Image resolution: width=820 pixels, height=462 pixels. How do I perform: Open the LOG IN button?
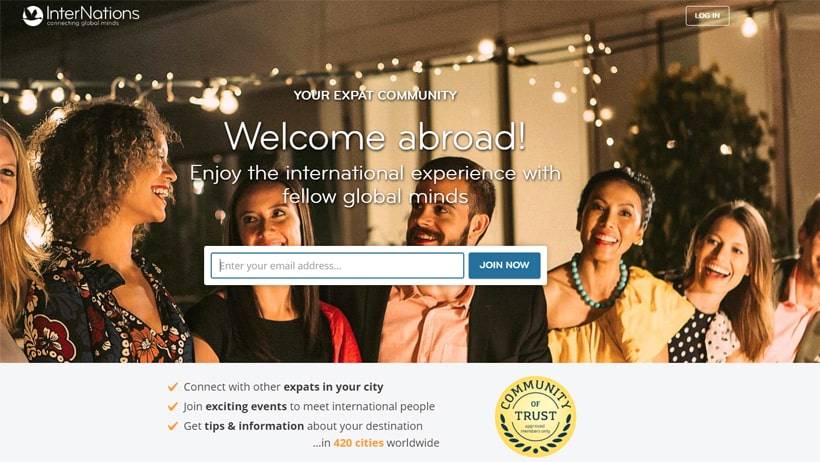(x=707, y=16)
